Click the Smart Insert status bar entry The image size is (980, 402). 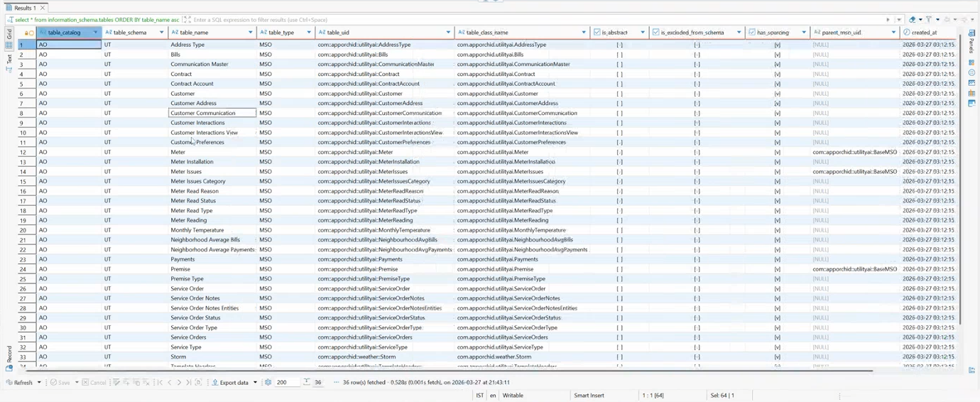[x=589, y=395]
